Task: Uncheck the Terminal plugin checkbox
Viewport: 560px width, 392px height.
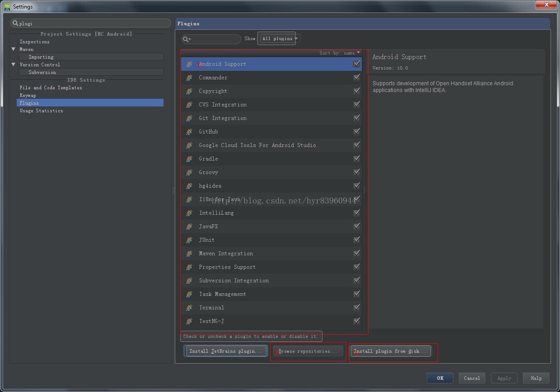Action: coord(357,308)
